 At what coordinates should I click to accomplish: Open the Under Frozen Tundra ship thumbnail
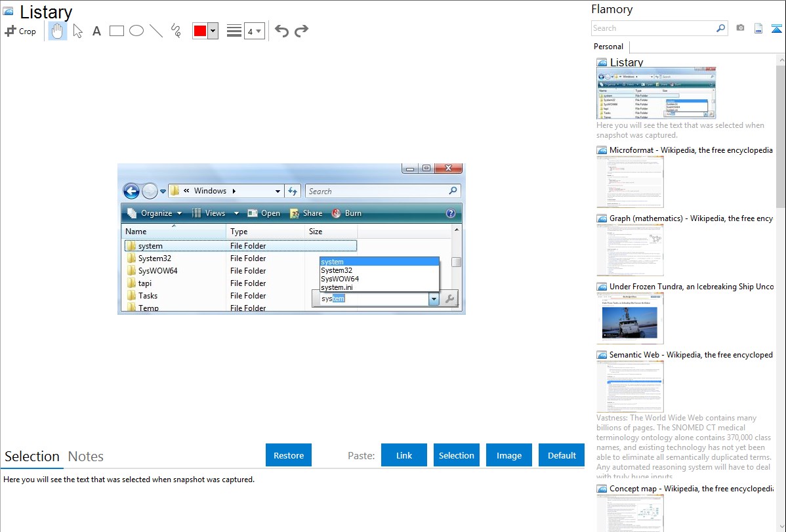(630, 318)
